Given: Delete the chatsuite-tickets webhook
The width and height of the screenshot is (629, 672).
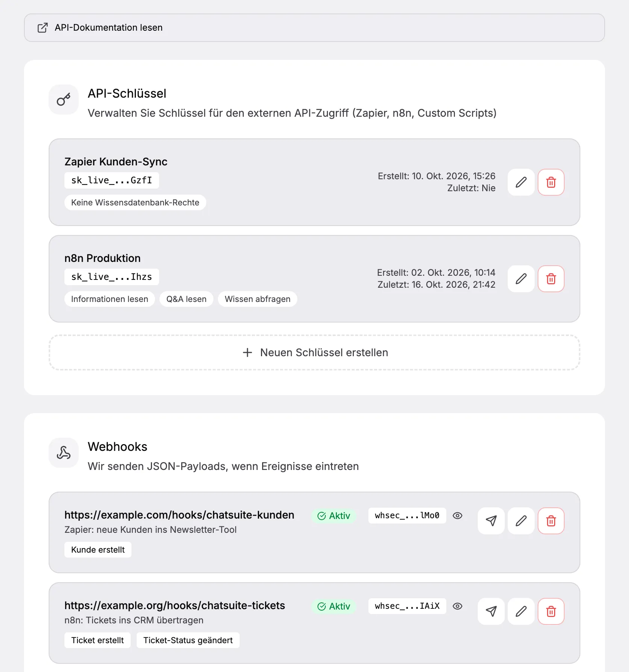Looking at the screenshot, I should [x=551, y=611].
